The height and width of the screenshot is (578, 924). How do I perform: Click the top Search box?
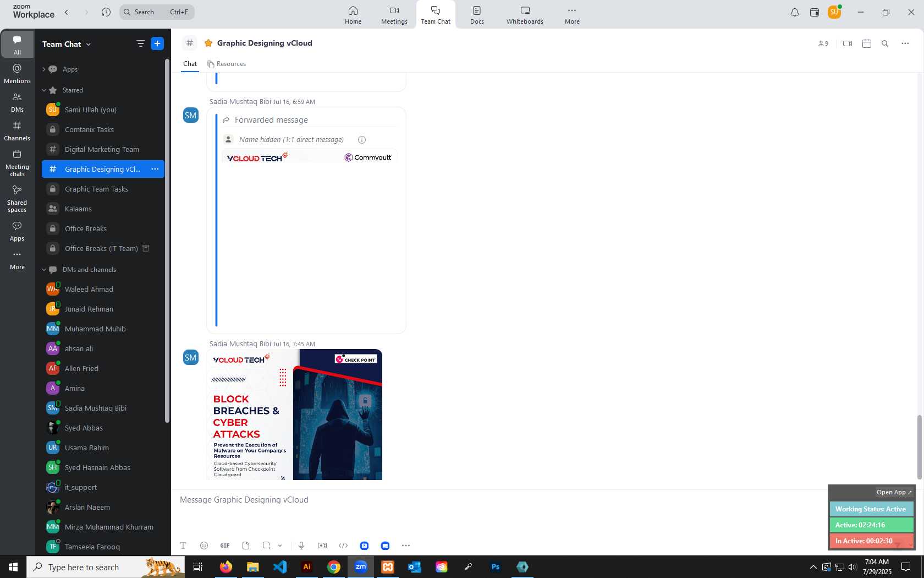[157, 12]
